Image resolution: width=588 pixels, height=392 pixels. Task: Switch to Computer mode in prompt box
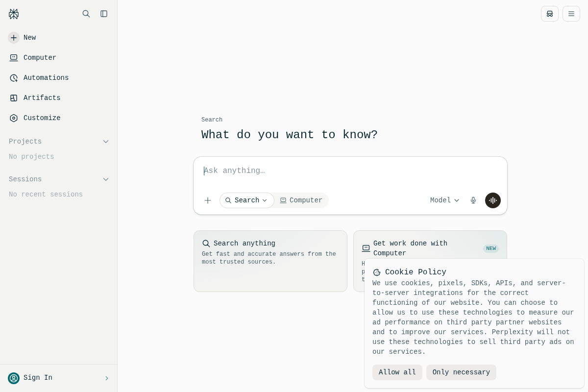301,200
